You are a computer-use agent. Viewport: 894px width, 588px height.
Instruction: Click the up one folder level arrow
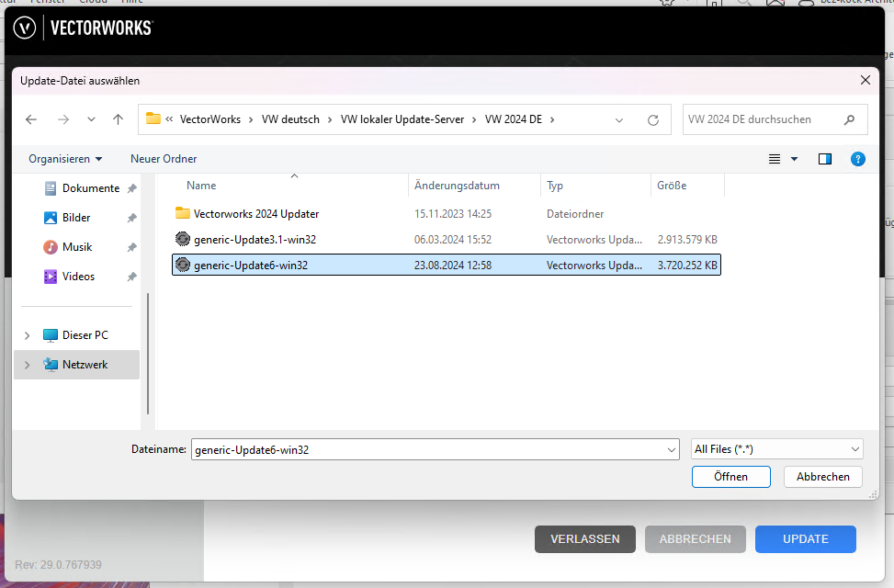[x=118, y=119]
